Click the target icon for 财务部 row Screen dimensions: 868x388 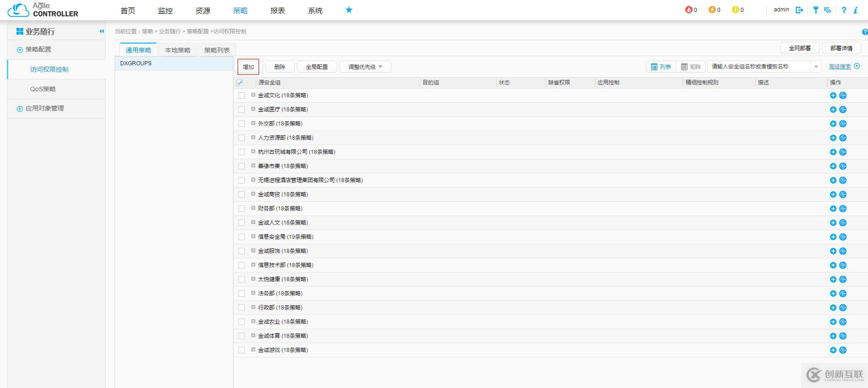pos(843,209)
